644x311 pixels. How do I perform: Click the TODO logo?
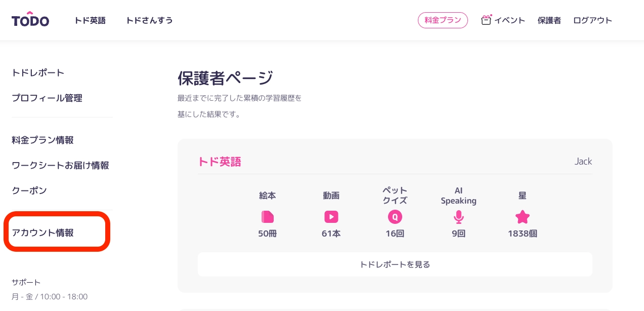[30, 20]
